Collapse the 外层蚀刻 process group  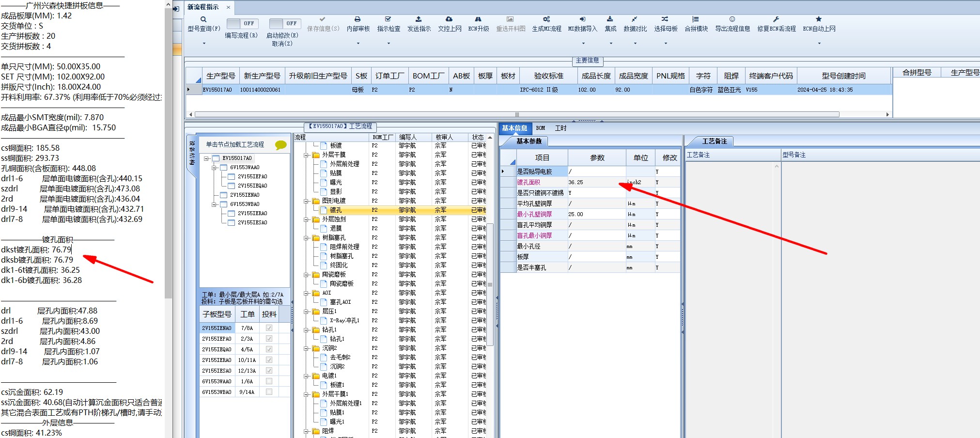click(306, 220)
